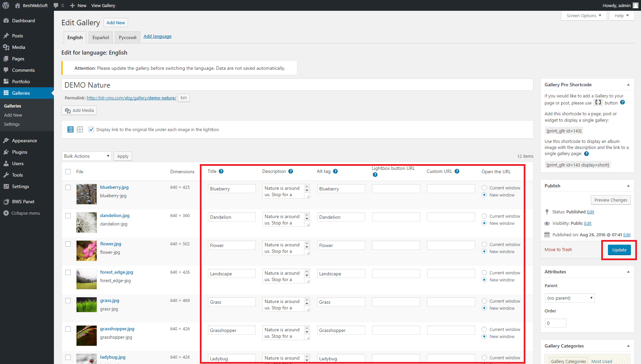The height and width of the screenshot is (364, 641).
Task: Open the Bulk Actions dropdown
Action: tap(87, 156)
